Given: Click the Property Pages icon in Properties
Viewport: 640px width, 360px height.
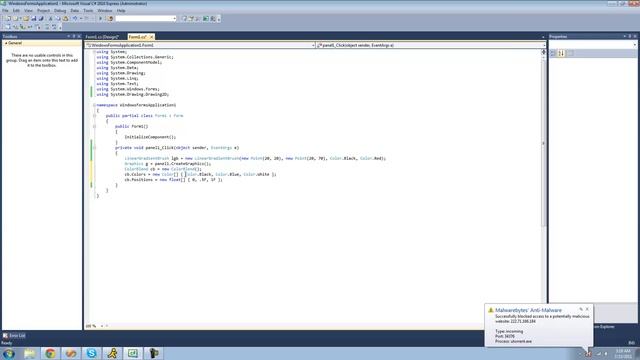Looking at the screenshot, I should click(x=571, y=53).
